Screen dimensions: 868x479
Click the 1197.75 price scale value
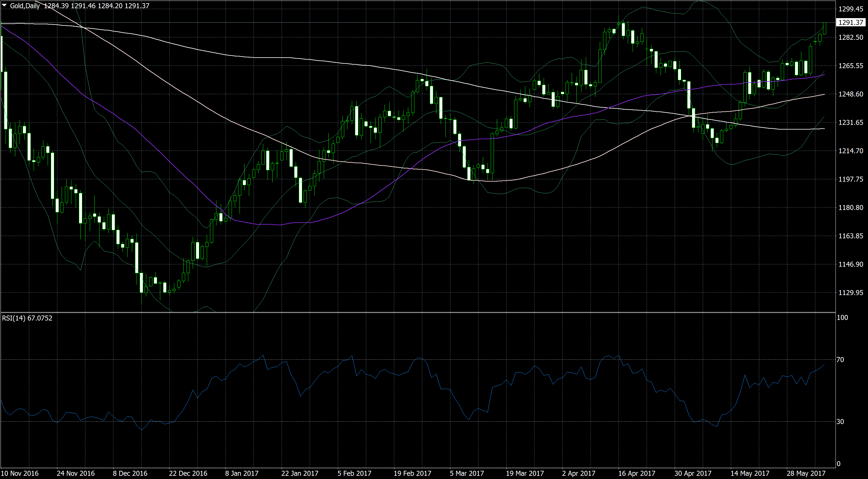point(851,179)
